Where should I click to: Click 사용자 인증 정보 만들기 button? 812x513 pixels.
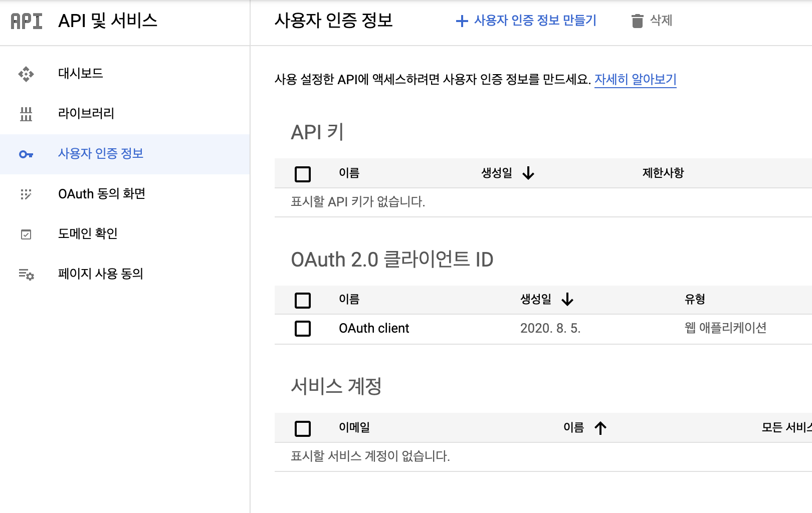(x=526, y=21)
